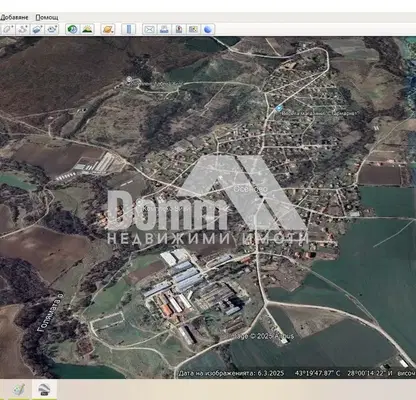The width and height of the screenshot is (416, 400).
Task: Start the Record a Tour tool
Action: (x=52, y=29)
